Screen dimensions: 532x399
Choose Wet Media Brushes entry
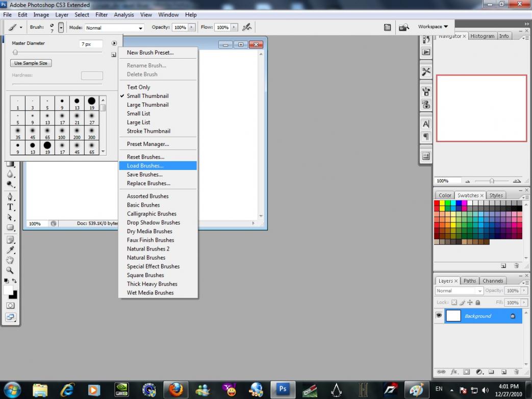coord(158,292)
